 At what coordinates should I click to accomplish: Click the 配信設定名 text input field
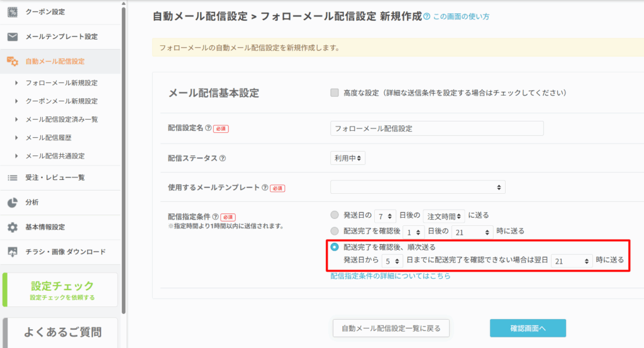pyautogui.click(x=436, y=128)
